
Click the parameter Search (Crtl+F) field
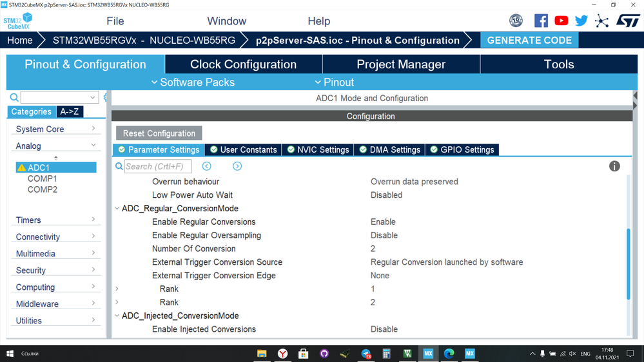(x=158, y=166)
